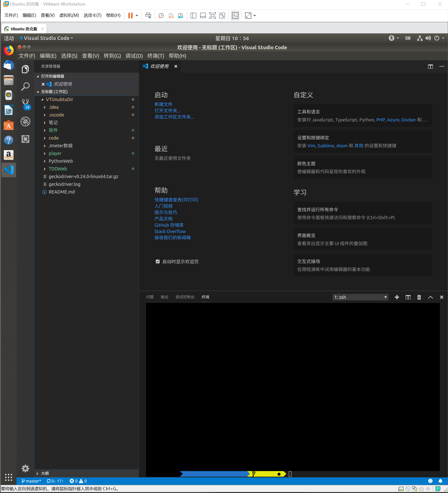Click the 打开文件夹... link
448x493 pixels.
coord(167,111)
